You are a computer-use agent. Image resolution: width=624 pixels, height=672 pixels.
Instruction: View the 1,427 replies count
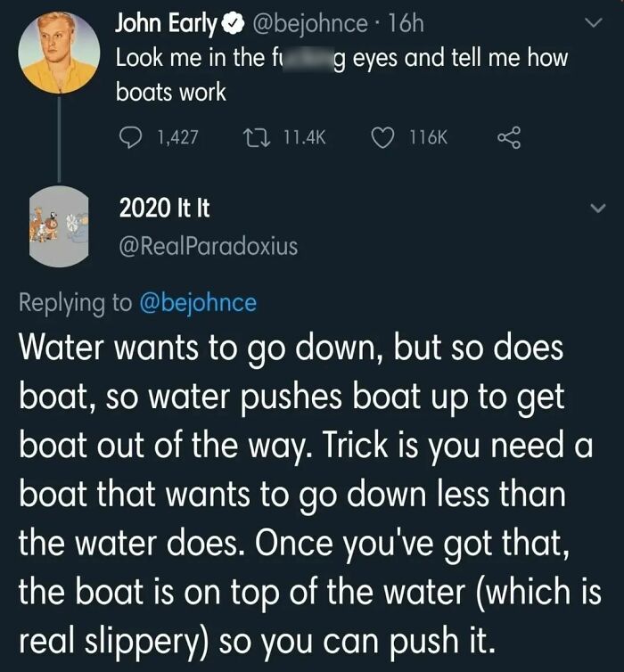[177, 138]
